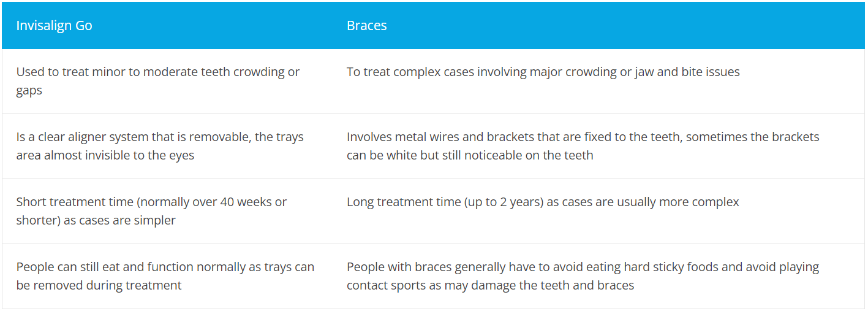Viewport: 868px width, 311px height.
Task: Click "can be white but still noticeable" line
Action: click(470, 155)
